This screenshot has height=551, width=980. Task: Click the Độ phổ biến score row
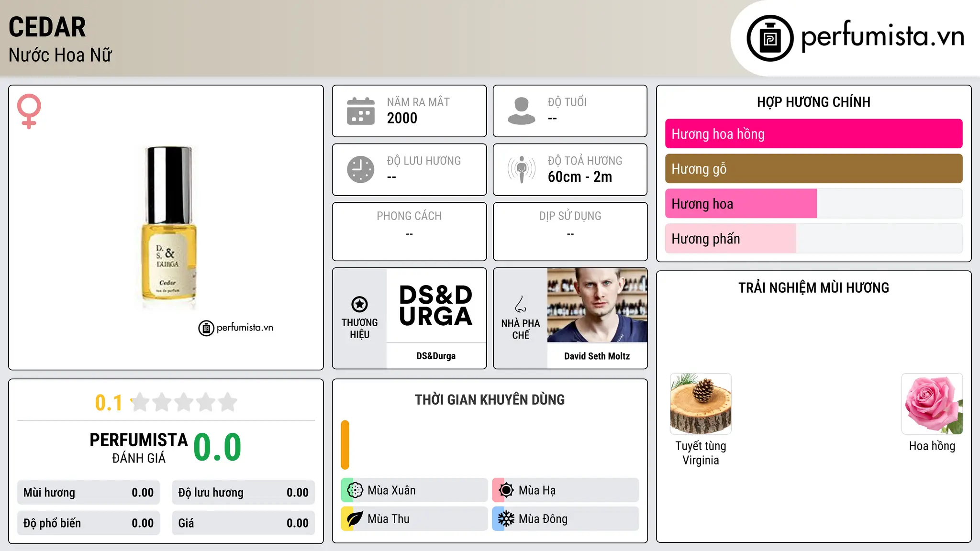(89, 523)
